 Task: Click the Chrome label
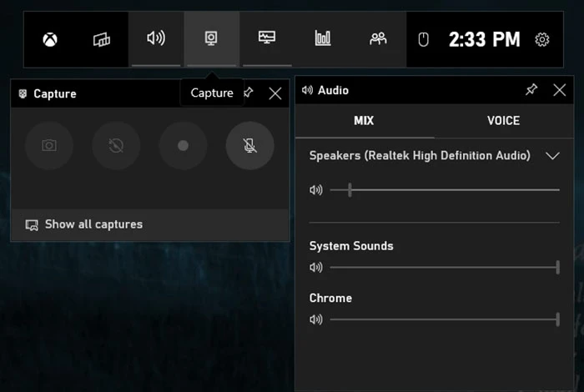pyautogui.click(x=330, y=299)
